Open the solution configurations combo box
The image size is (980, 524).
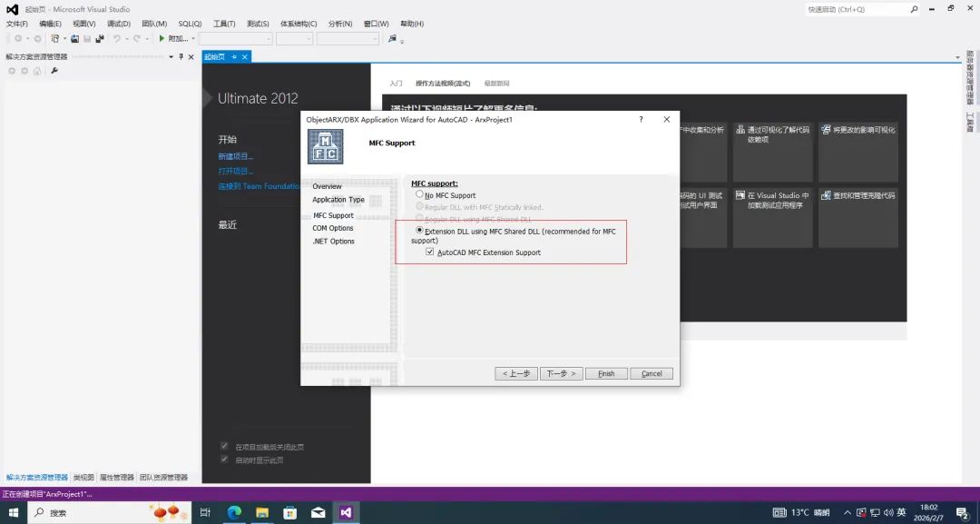pos(236,39)
